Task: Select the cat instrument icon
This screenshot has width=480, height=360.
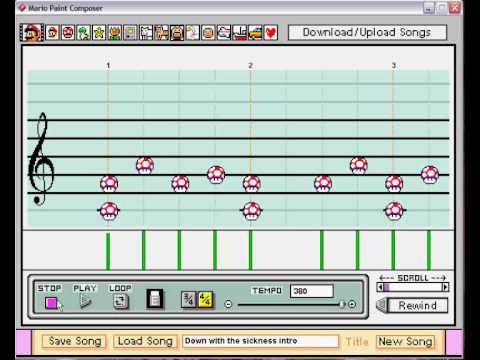Action: pyautogui.click(x=162, y=33)
